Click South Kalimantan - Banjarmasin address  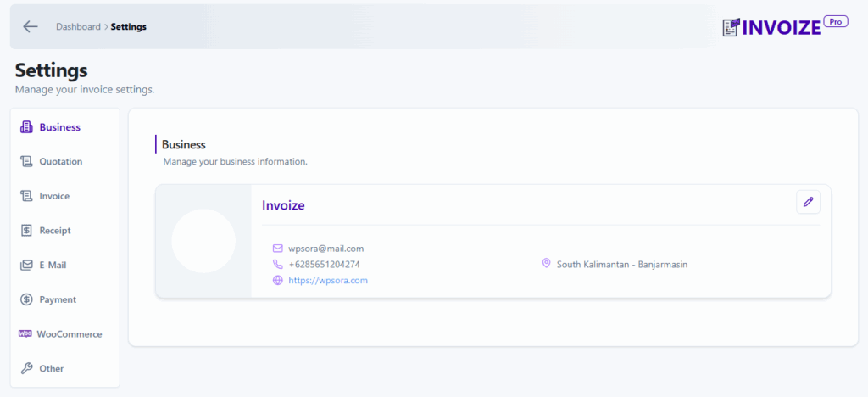pos(622,265)
